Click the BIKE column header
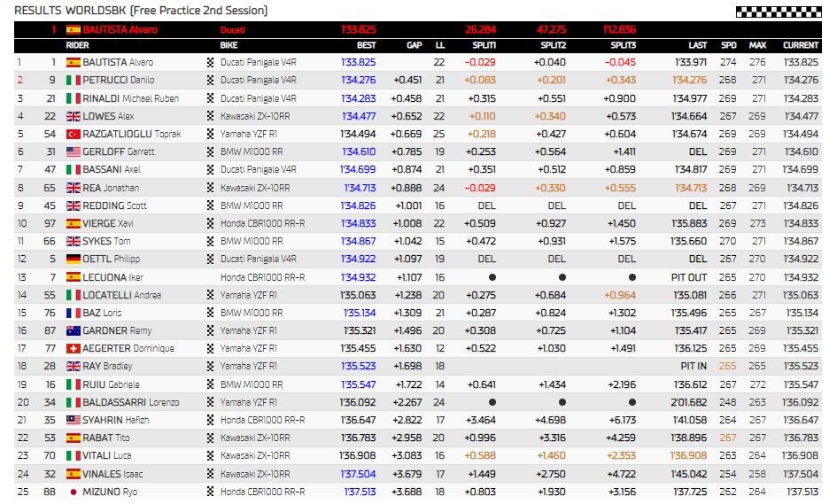This screenshot has width=837, height=504. click(x=229, y=45)
